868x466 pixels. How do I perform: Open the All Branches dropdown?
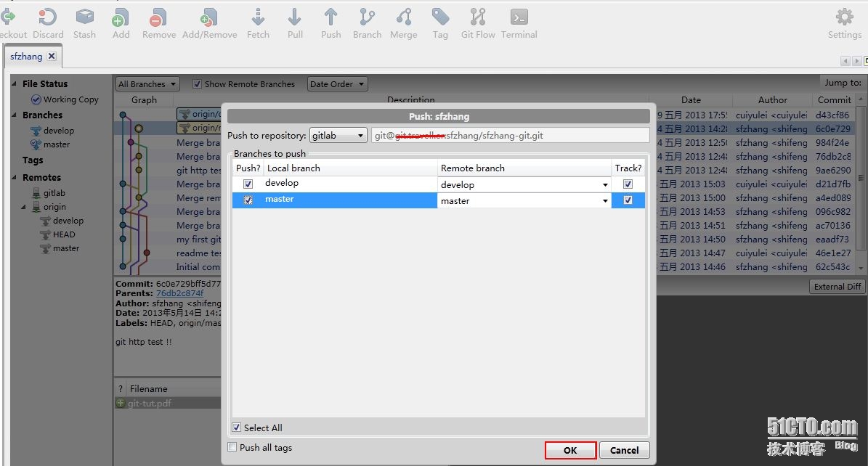147,84
